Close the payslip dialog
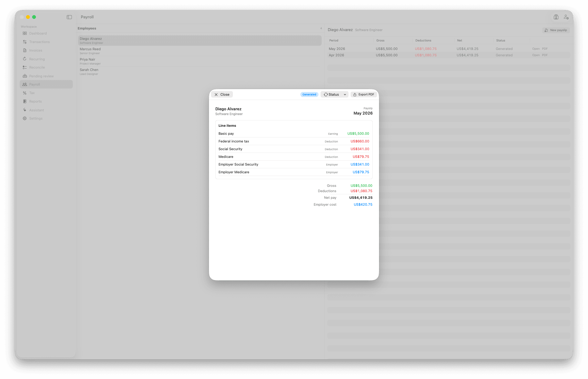This screenshot has width=588, height=379. [222, 95]
